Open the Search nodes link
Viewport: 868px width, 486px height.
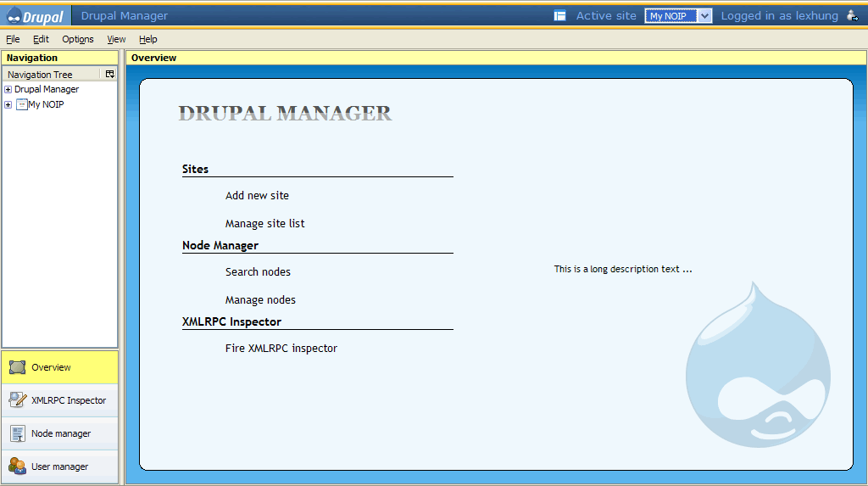pos(258,272)
